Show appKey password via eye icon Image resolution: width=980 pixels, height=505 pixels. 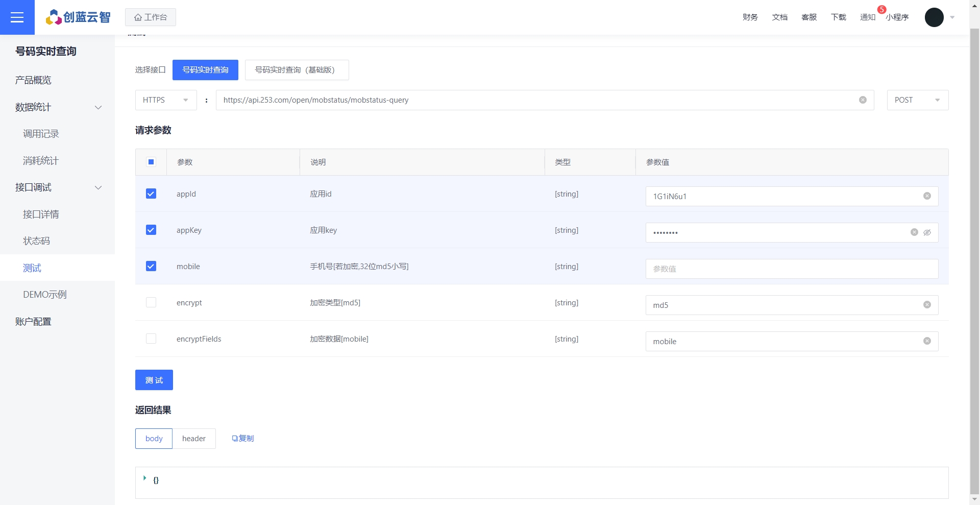(x=927, y=232)
